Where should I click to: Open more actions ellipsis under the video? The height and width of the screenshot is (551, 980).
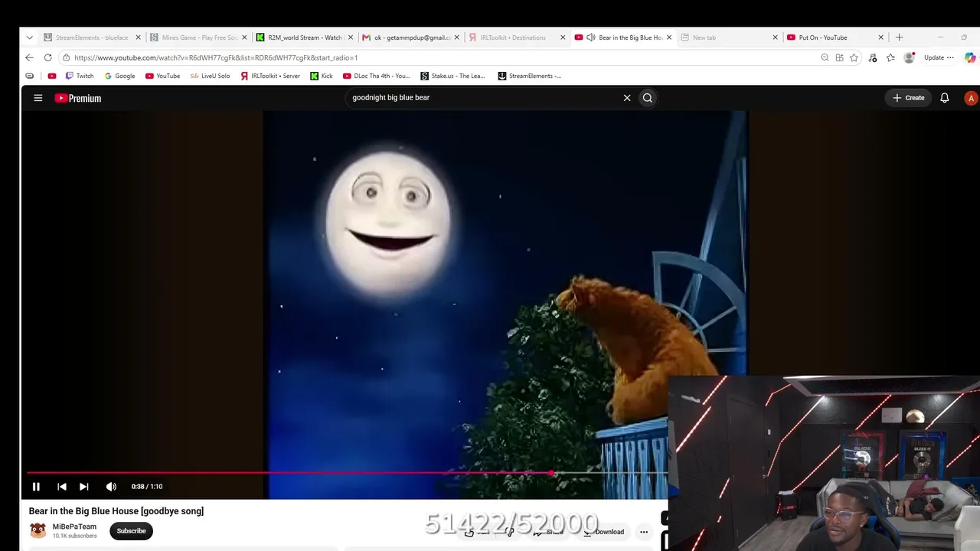tap(644, 532)
